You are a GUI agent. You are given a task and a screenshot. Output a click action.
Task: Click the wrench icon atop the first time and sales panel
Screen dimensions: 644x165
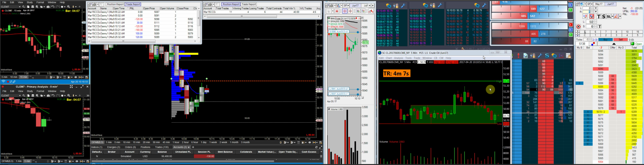[403, 6]
